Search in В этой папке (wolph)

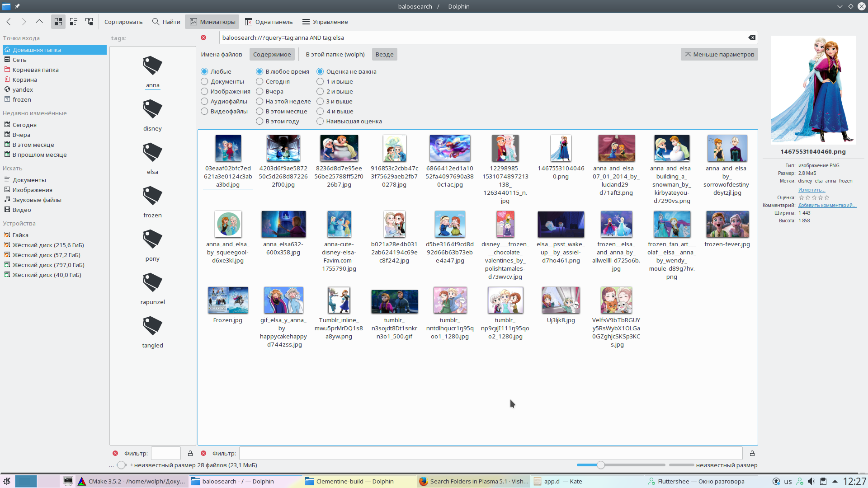point(335,54)
